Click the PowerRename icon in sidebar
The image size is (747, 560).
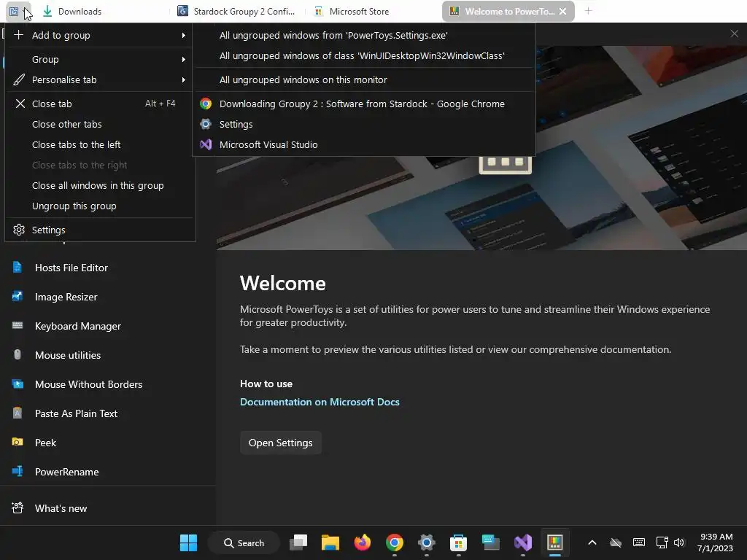[x=18, y=472]
